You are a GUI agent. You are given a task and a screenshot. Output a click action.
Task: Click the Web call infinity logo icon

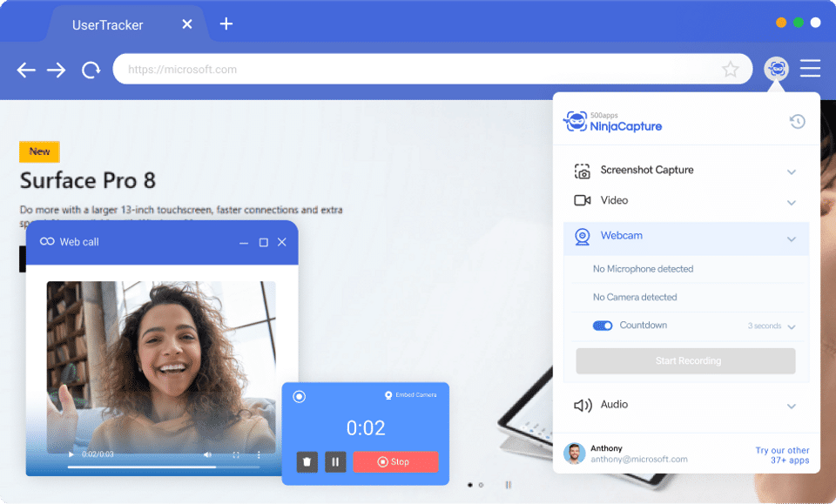tap(47, 241)
